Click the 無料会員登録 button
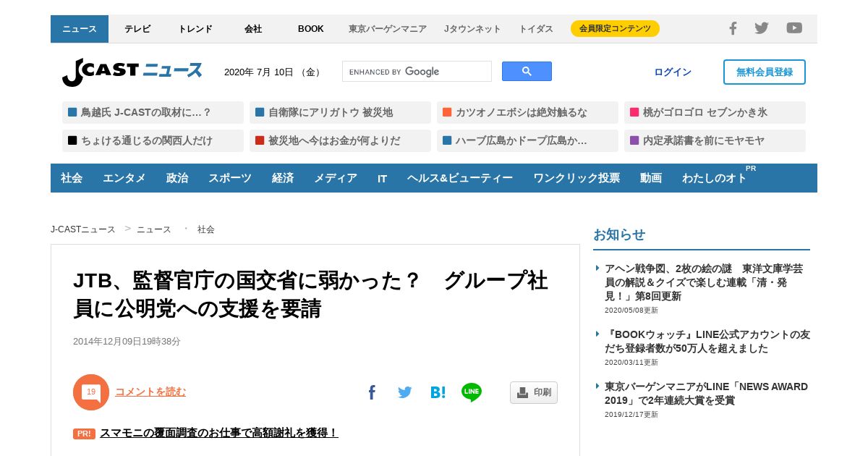The height and width of the screenshot is (456, 868). (765, 72)
